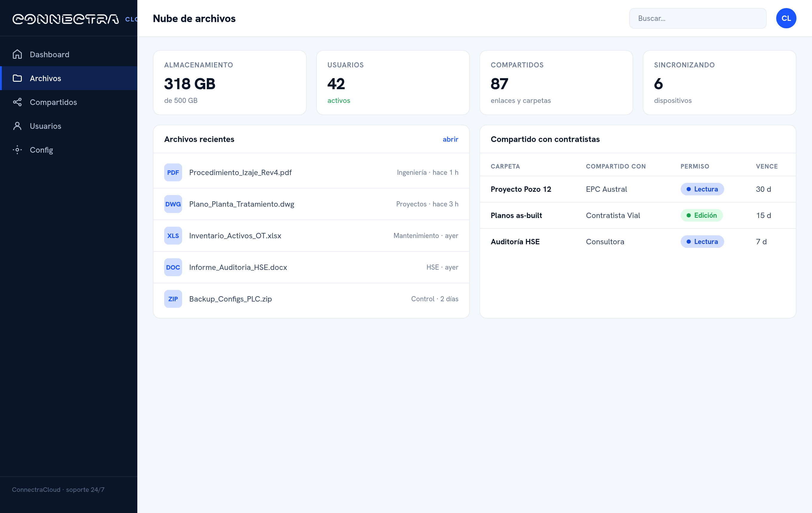Open the Compartidos 87 card

(556, 83)
